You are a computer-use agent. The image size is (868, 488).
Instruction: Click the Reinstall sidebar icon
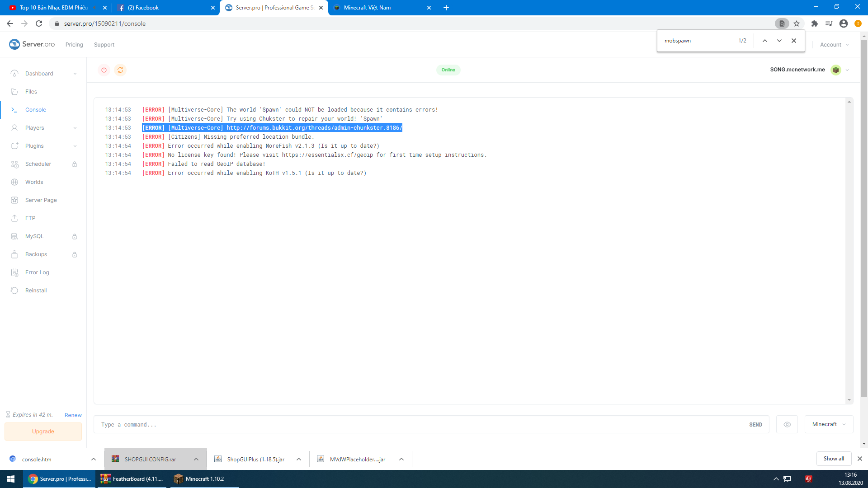pyautogui.click(x=14, y=291)
